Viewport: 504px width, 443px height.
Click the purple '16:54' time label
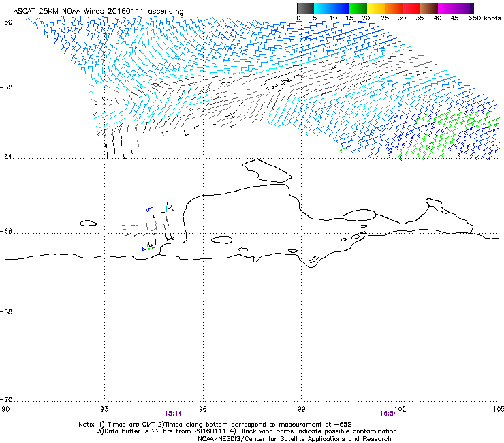point(388,414)
